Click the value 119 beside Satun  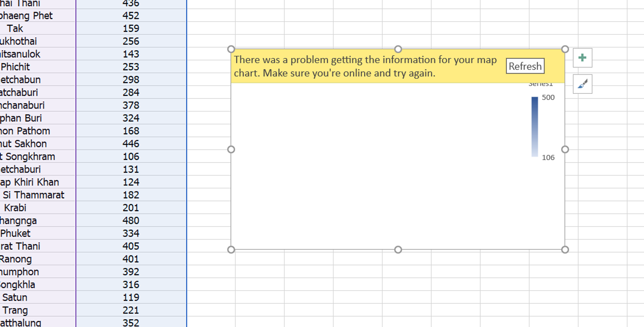click(x=130, y=297)
